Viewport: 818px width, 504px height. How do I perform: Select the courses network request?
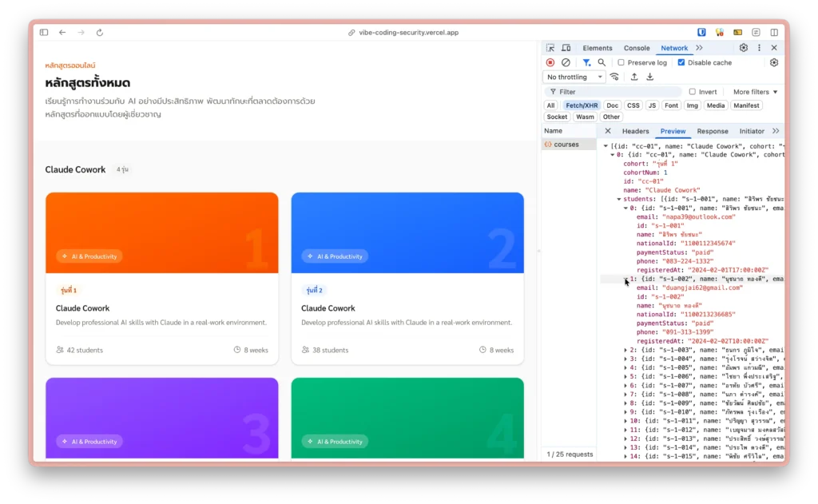point(569,145)
